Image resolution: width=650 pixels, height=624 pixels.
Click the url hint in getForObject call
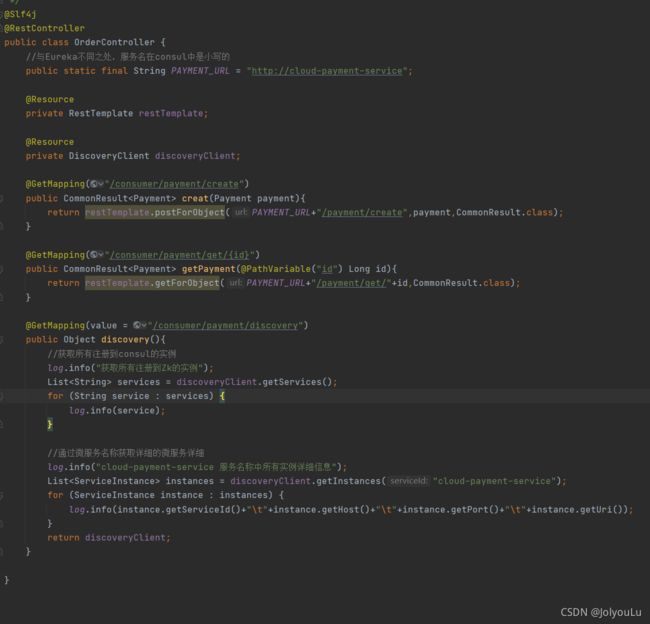[x=235, y=283]
